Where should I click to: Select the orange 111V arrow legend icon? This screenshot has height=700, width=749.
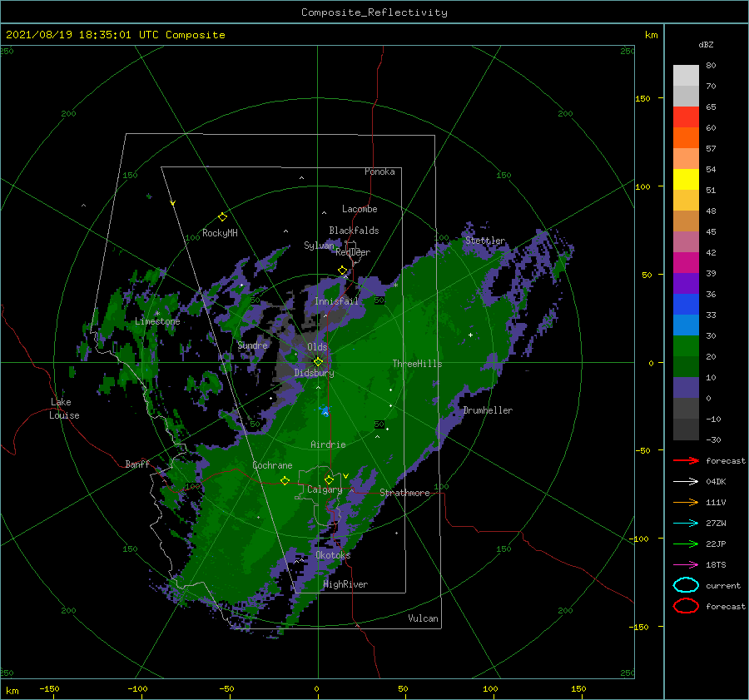(x=686, y=502)
